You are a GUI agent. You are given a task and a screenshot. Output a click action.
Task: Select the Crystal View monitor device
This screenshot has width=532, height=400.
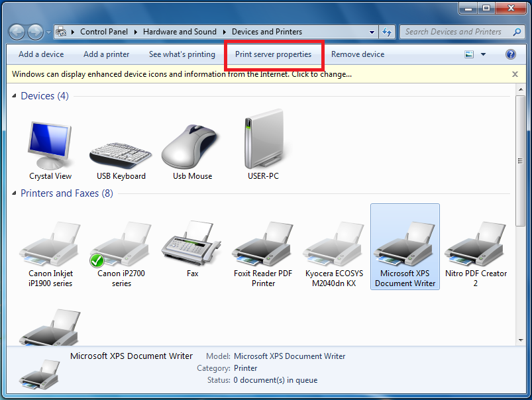point(50,151)
